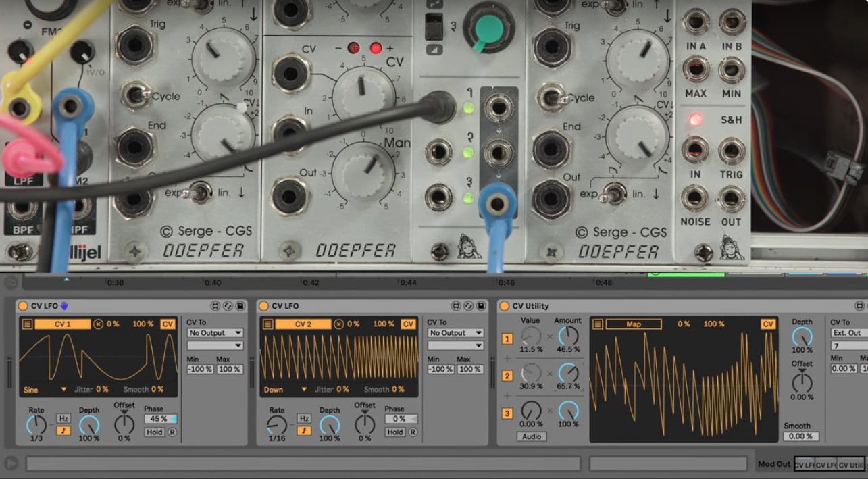Viewport: 868px width, 479px height.
Task: Toggle multimap list icon beside CV 1
Action: [x=27, y=324]
